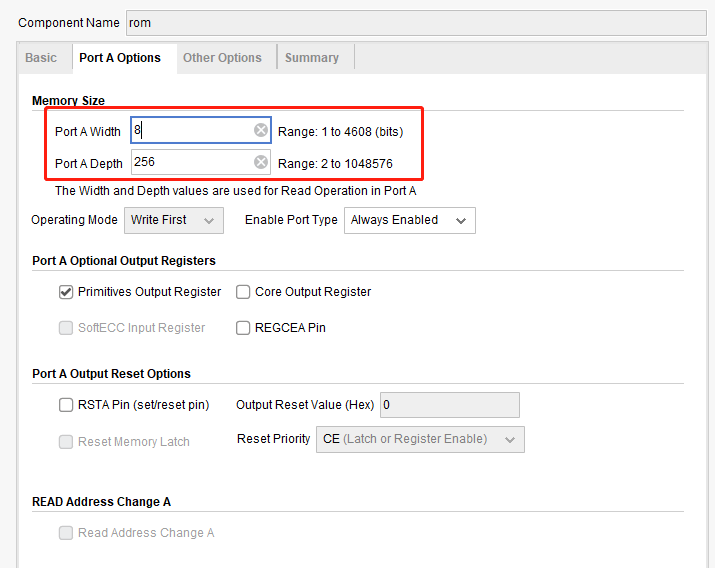The height and width of the screenshot is (568, 715).
Task: Clear the Port A Depth field icon
Action: tap(261, 162)
